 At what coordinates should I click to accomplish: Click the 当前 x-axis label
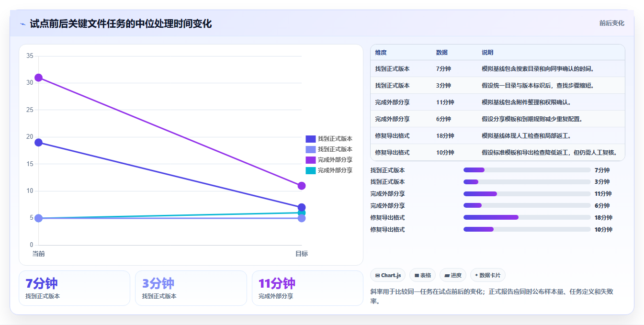click(38, 254)
